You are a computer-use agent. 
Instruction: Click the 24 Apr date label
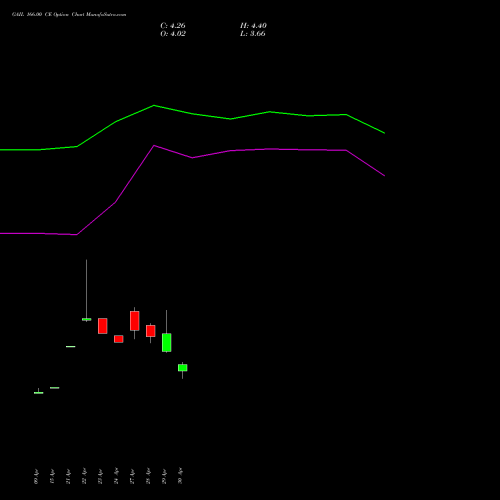(x=116, y=476)
